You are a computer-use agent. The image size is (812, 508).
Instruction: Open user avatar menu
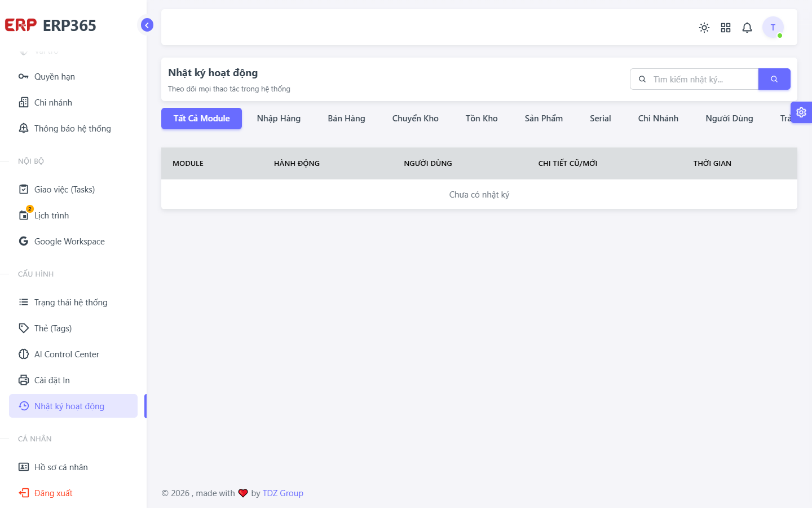click(x=773, y=28)
